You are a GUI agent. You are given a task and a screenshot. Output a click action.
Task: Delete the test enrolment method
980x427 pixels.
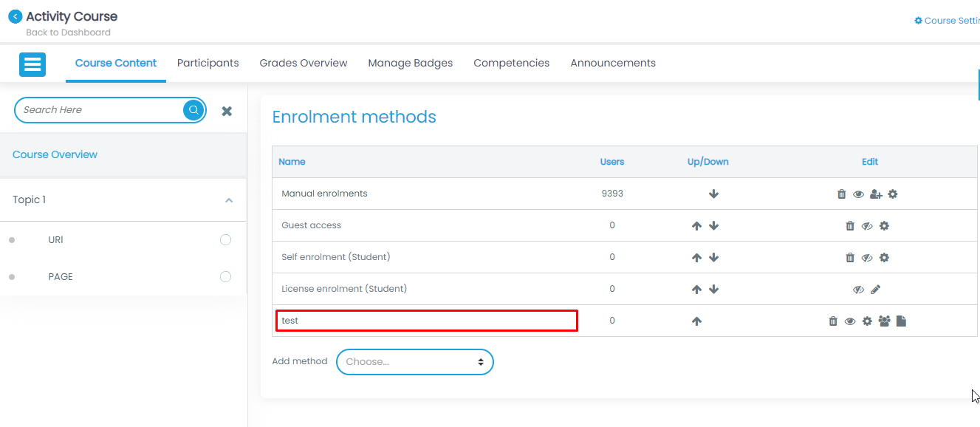833,321
